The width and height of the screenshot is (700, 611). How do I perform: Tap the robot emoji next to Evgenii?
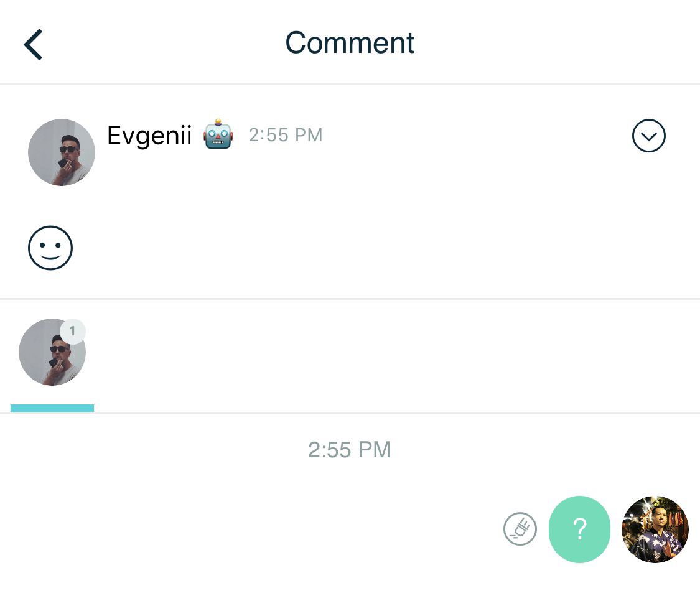[218, 135]
